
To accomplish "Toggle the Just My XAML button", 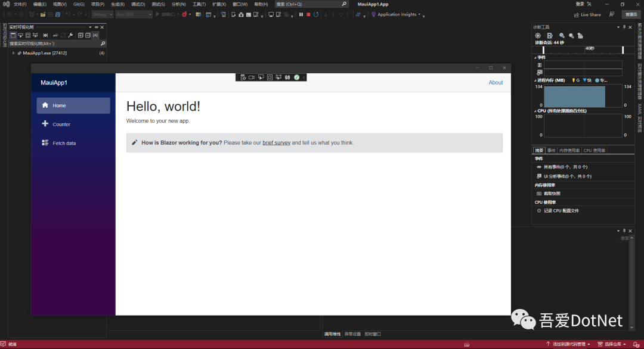I will pyautogui.click(x=95, y=35).
